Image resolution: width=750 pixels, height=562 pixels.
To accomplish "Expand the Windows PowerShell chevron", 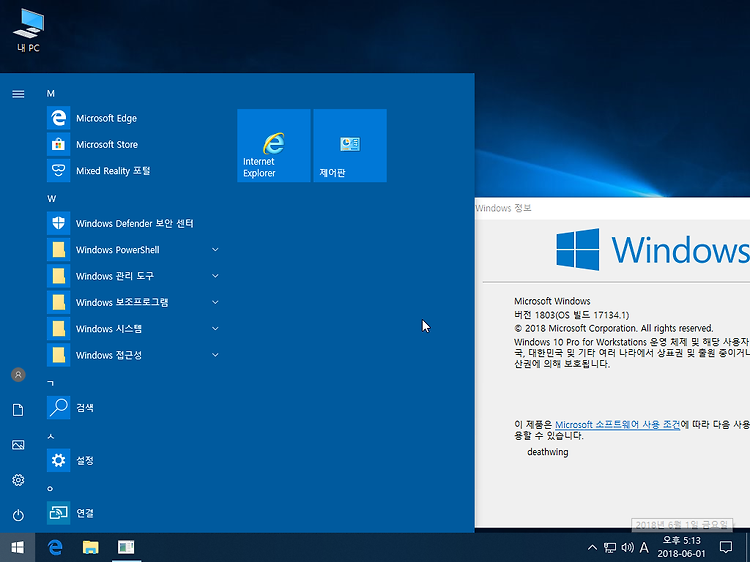I will coord(215,250).
